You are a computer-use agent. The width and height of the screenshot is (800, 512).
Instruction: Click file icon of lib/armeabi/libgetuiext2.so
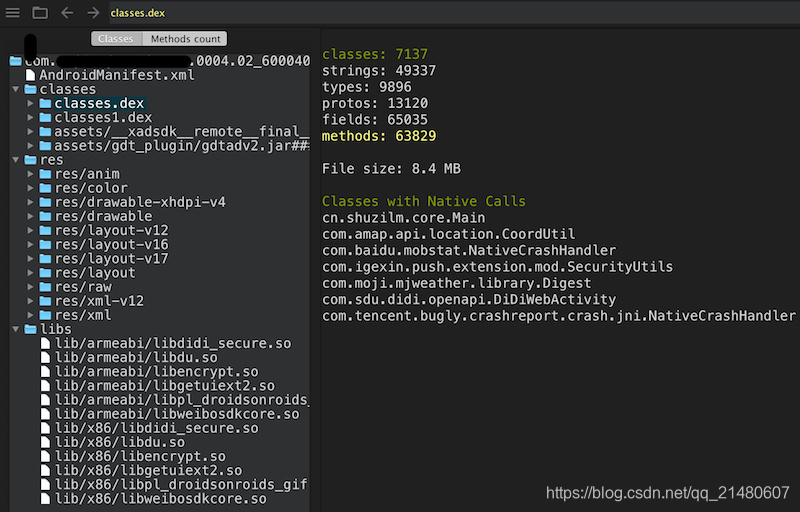click(x=45, y=386)
